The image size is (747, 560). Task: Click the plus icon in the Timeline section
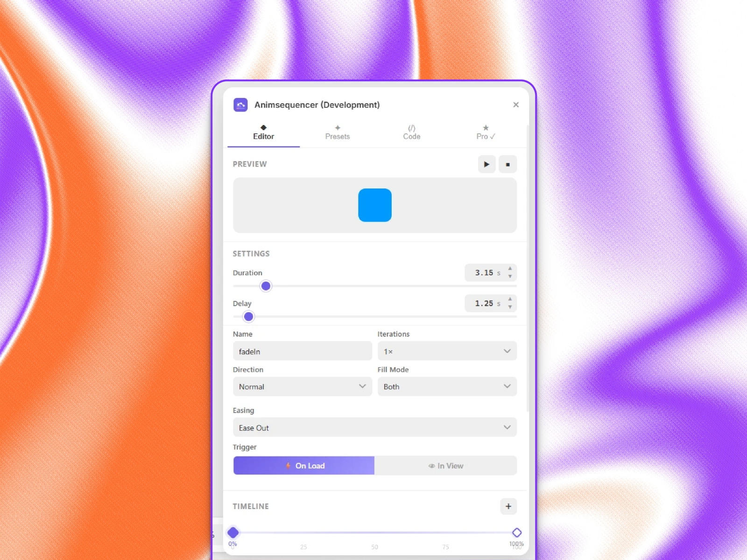508,506
